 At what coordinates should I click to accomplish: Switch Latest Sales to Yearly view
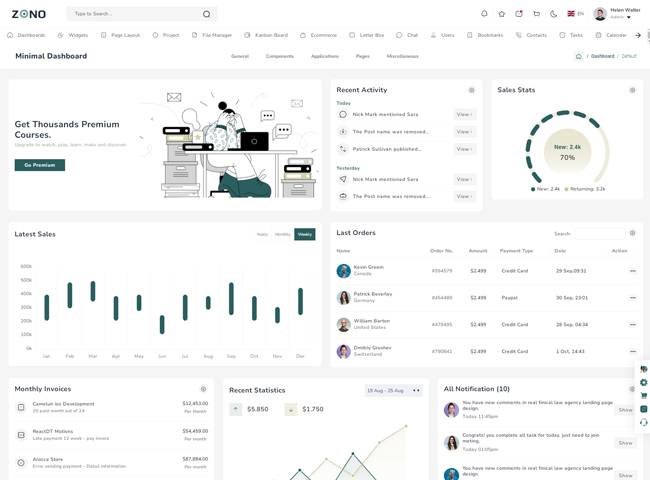click(262, 234)
